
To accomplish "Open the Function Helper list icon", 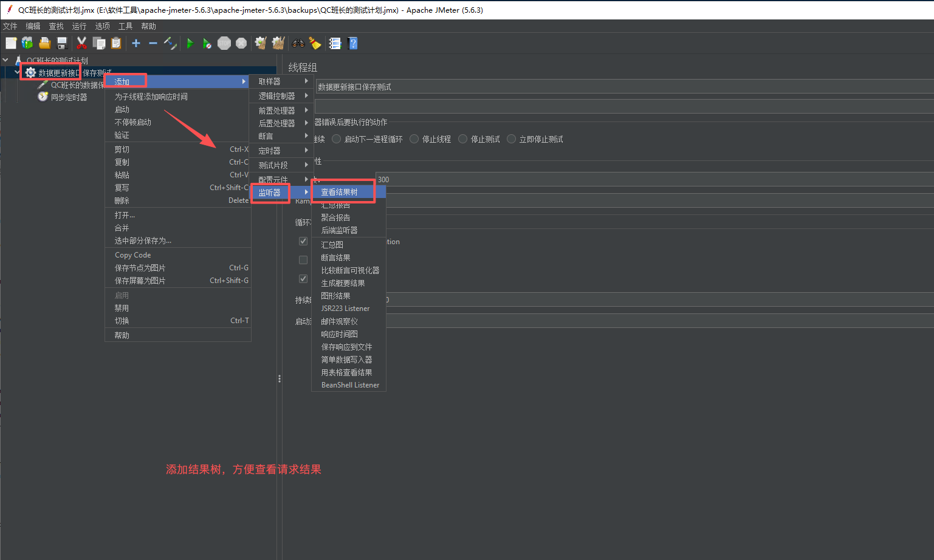I will coord(335,43).
